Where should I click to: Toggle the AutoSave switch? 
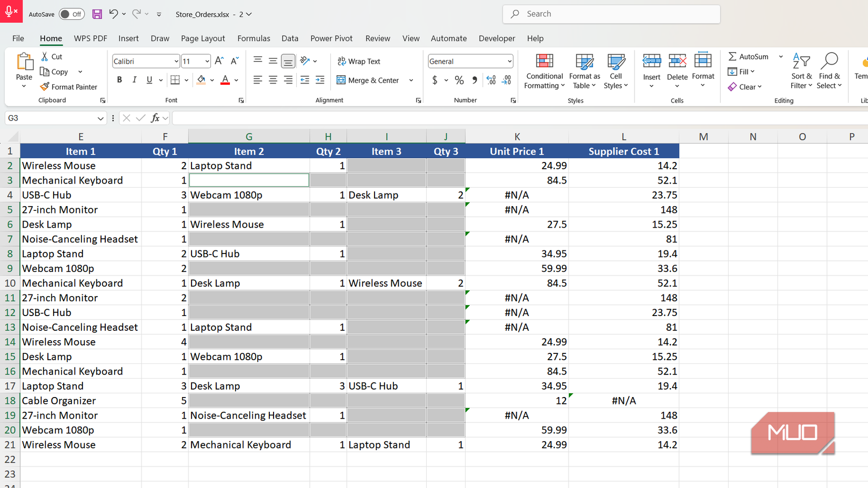pos(72,14)
